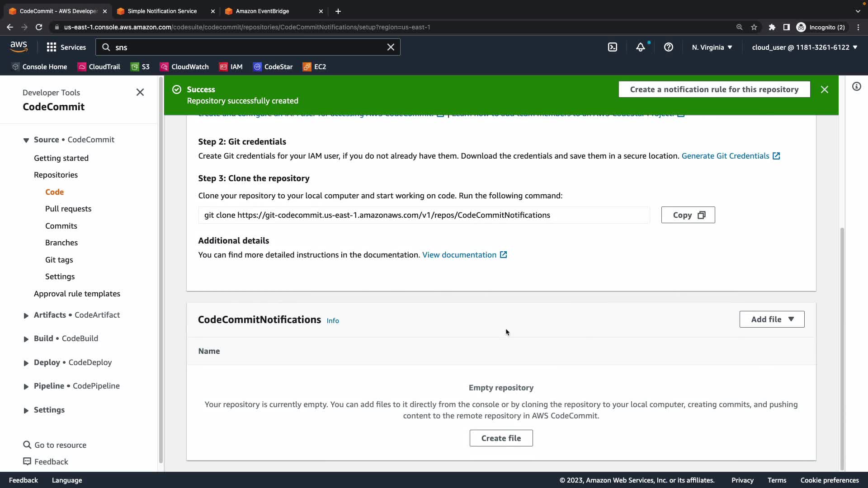Open the N. Virginia region dropdown
The width and height of the screenshot is (868, 488).
(712, 47)
